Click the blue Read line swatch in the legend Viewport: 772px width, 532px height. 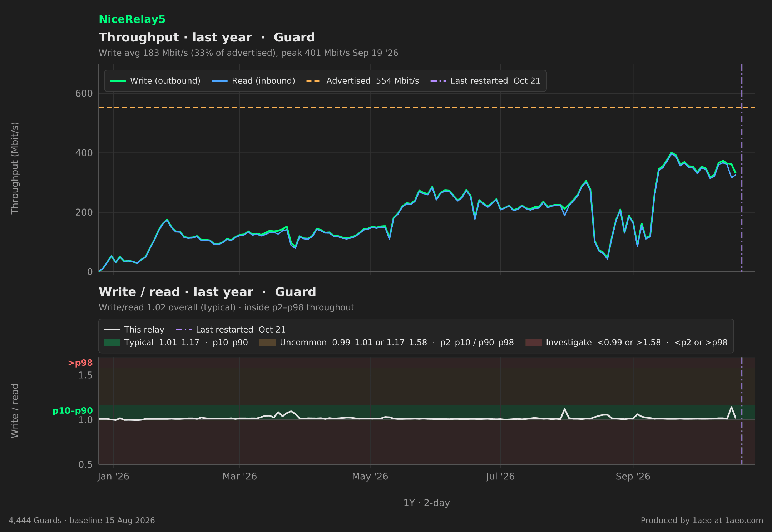coord(219,81)
